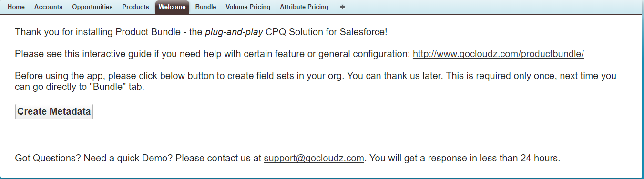This screenshot has width=644, height=179.
Task: Click the 'CPQ Solution for Salesforce' text
Action: 325,32
